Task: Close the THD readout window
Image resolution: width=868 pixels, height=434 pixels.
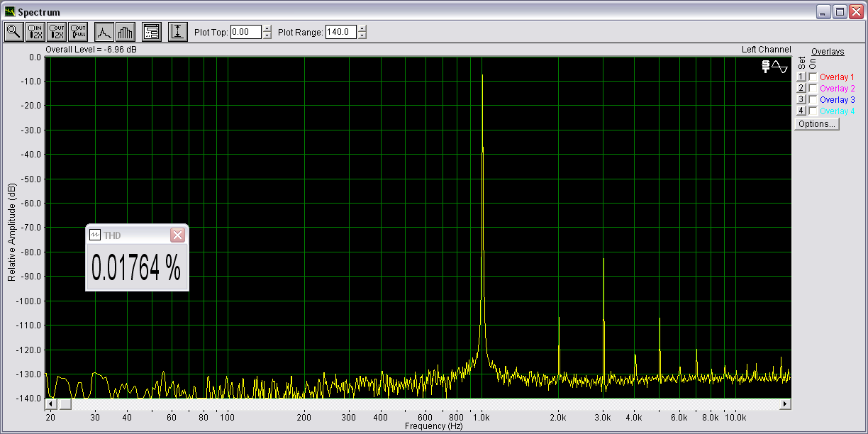Action: pyautogui.click(x=178, y=235)
